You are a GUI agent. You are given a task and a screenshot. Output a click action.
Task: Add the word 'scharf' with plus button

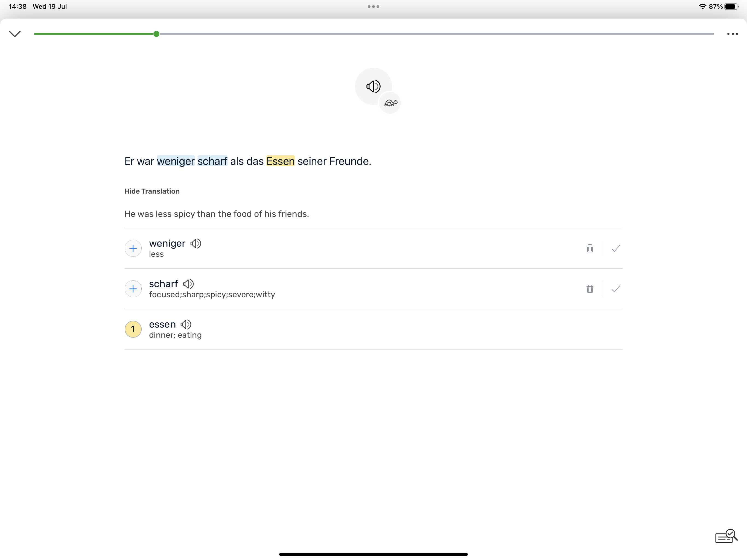click(133, 289)
